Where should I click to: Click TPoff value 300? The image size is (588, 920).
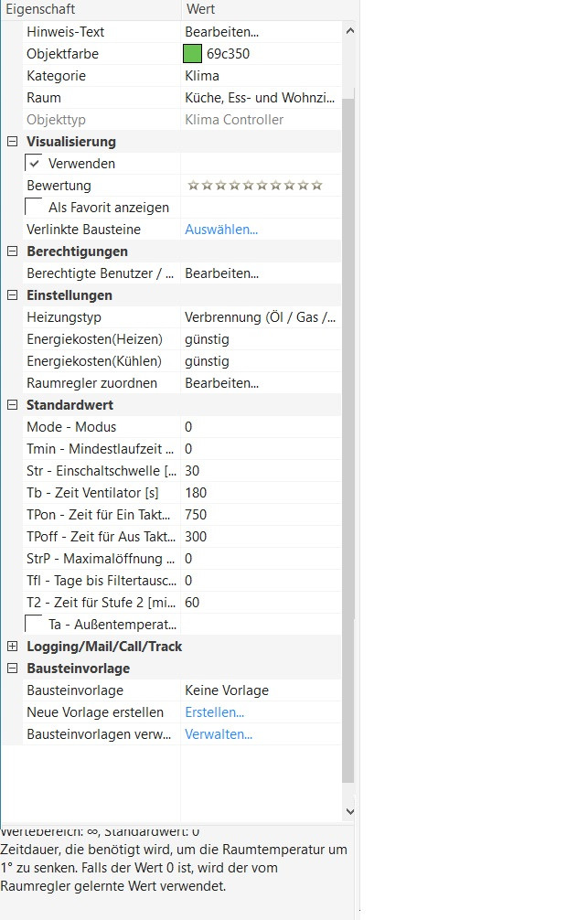click(261, 536)
